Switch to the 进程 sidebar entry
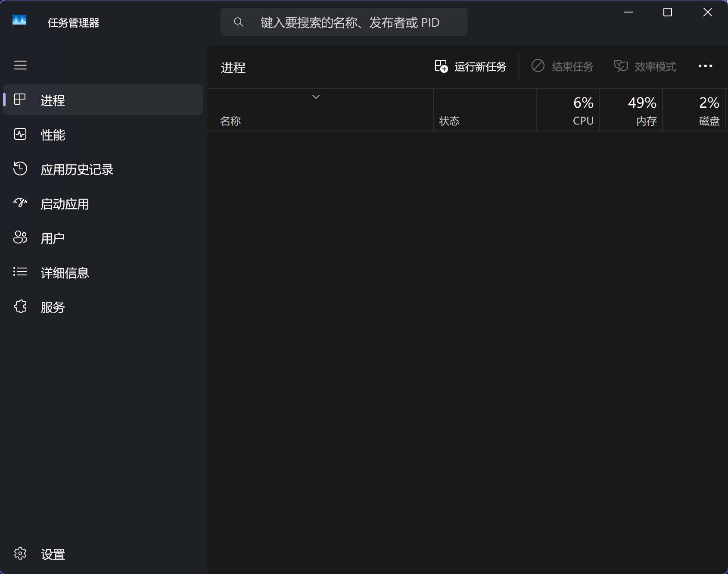The height and width of the screenshot is (574, 728). [53, 100]
